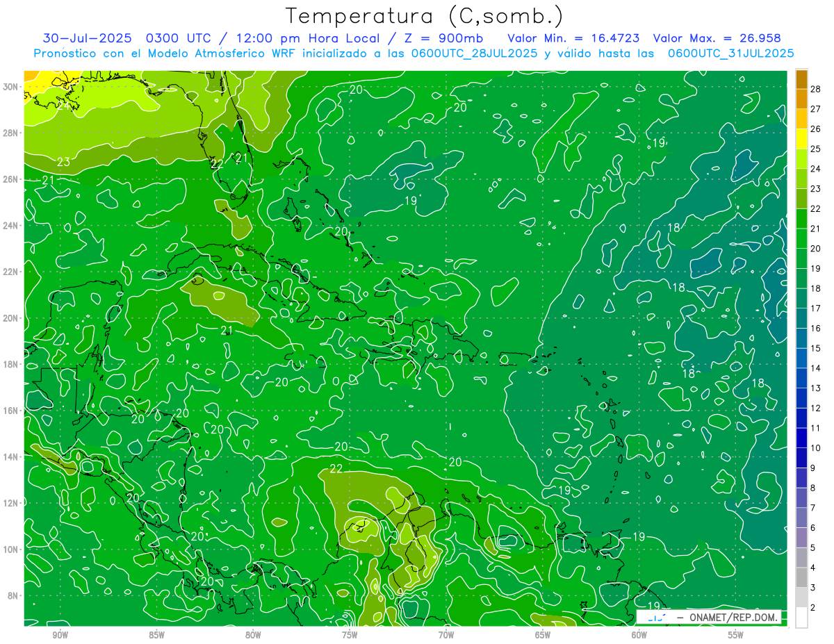Click the 'Temperatura (C,somb.)' map title

(424, 16)
